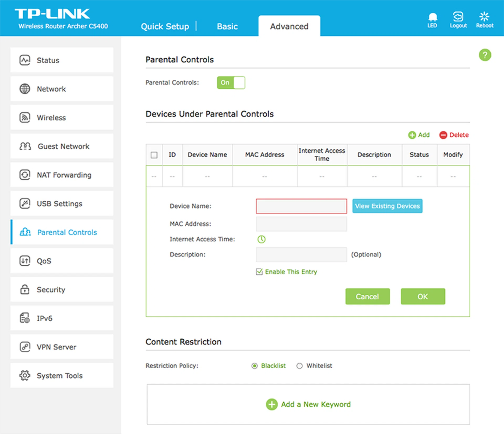Click the Logout icon
This screenshot has height=434, width=504.
coord(458,17)
